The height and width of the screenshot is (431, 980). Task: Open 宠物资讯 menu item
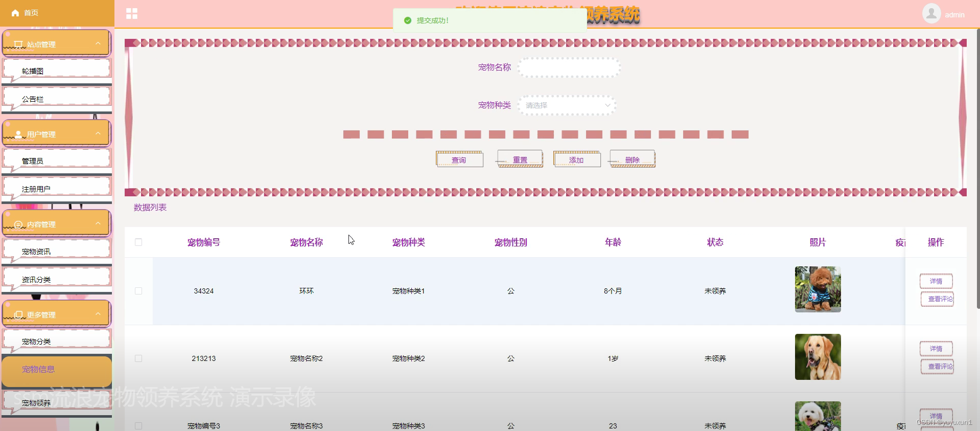57,251
